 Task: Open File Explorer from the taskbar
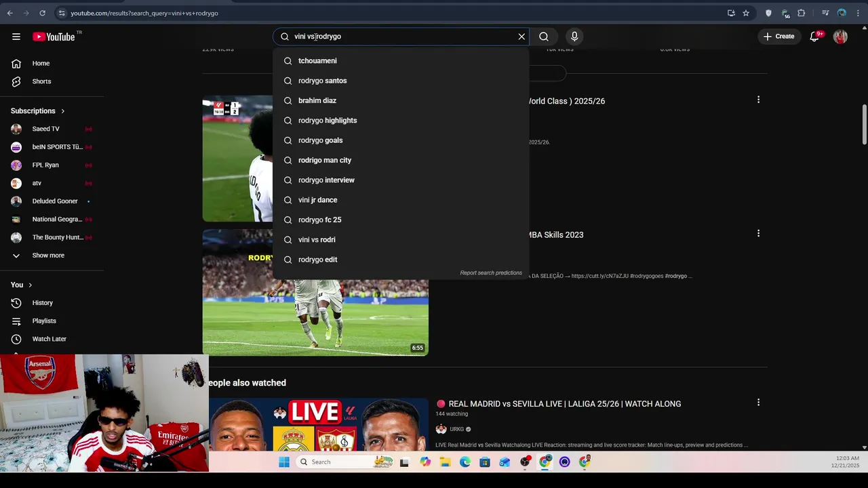(445, 462)
